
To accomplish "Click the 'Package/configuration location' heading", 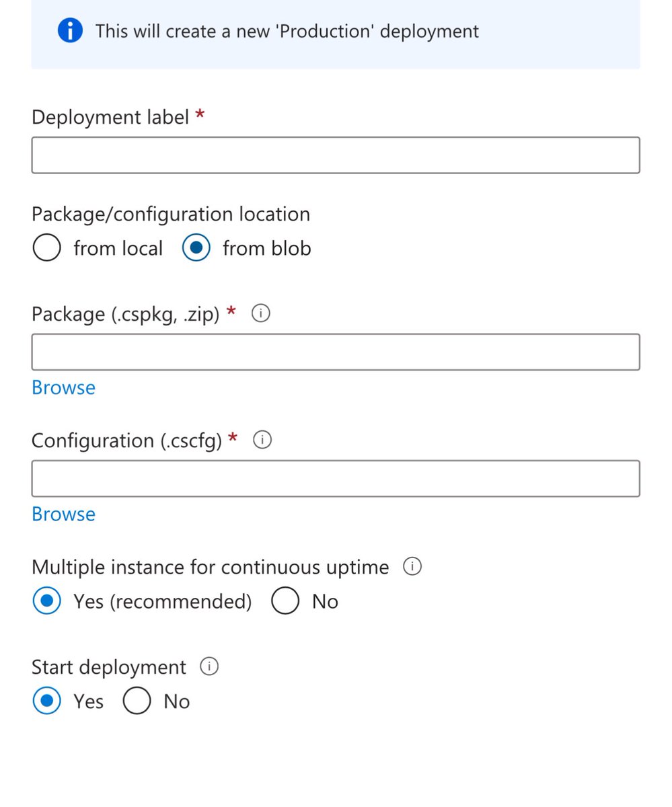I will coord(171,215).
